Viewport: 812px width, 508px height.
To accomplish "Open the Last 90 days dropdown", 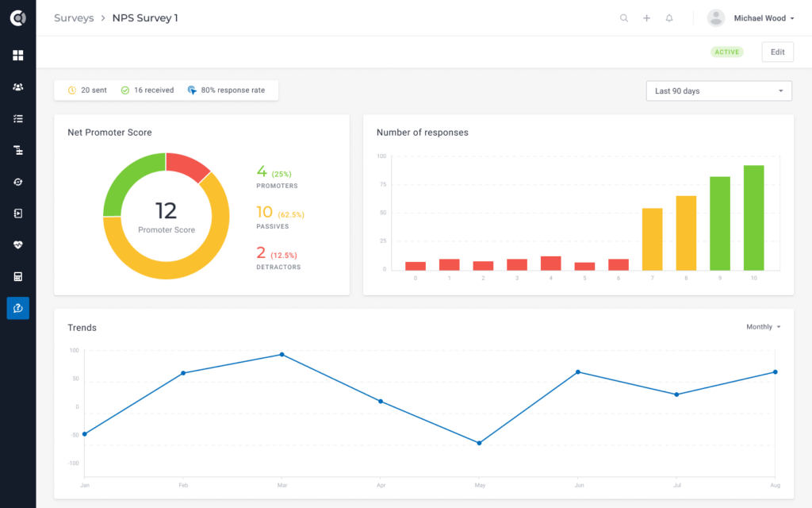I will [x=719, y=91].
